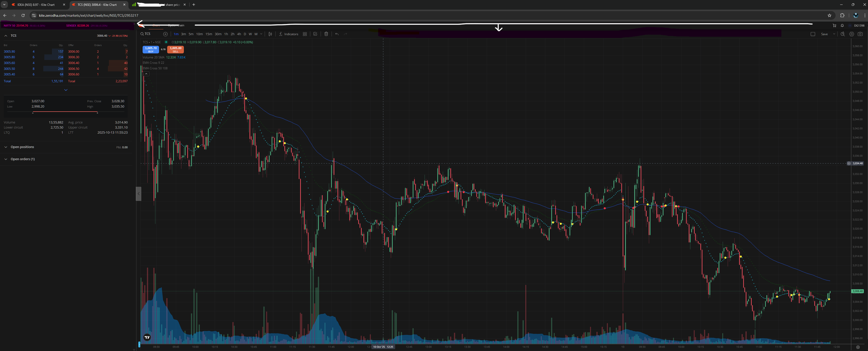Click the undo arrow icon
This screenshot has height=351, width=868.
click(337, 34)
